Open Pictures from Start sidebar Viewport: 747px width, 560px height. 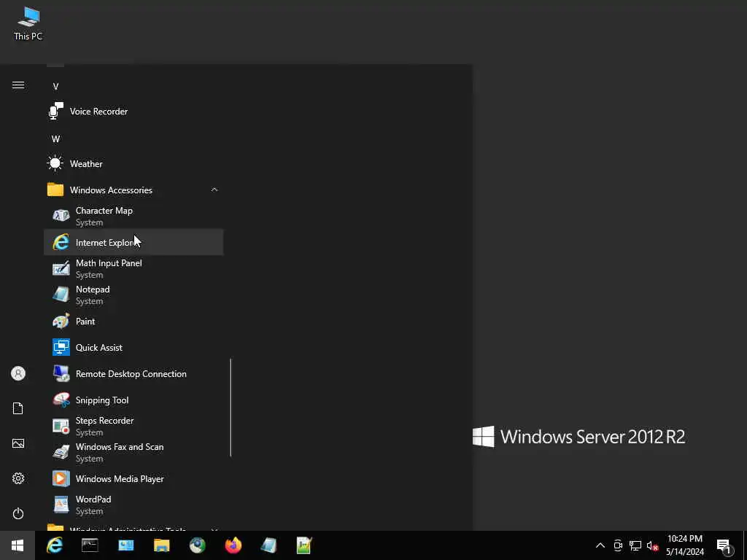point(18,443)
